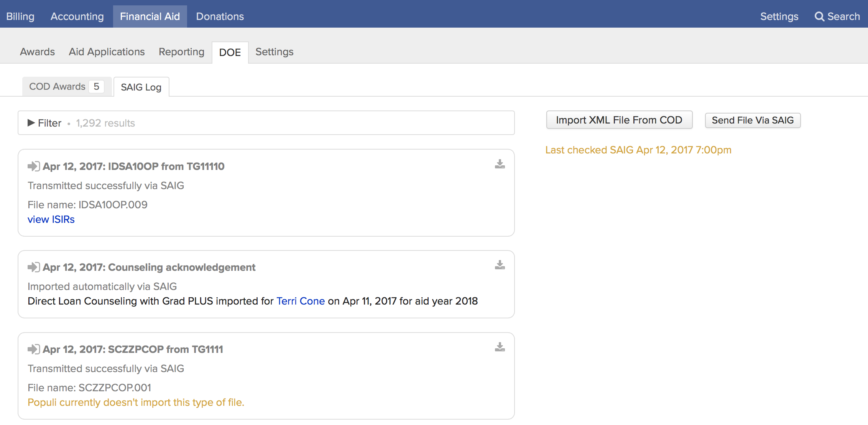Open Financial Aid Settings tab
Screen dimensions: 868x425
(x=274, y=52)
